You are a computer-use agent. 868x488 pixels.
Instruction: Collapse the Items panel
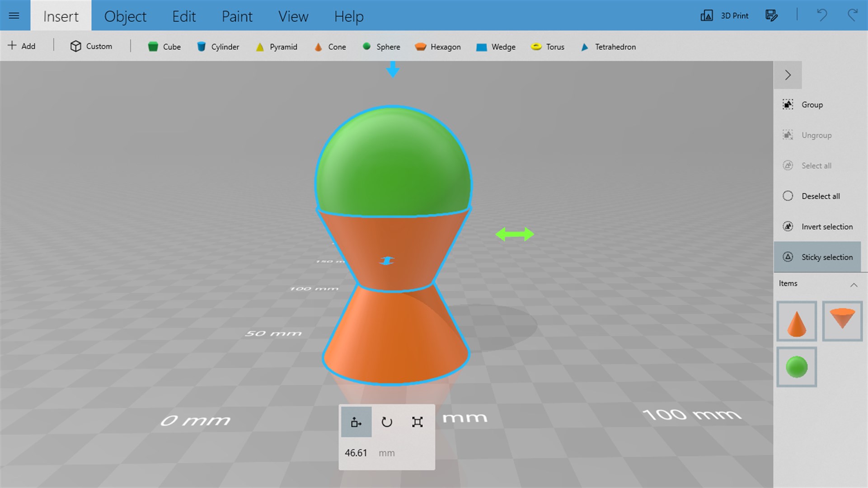[854, 285]
